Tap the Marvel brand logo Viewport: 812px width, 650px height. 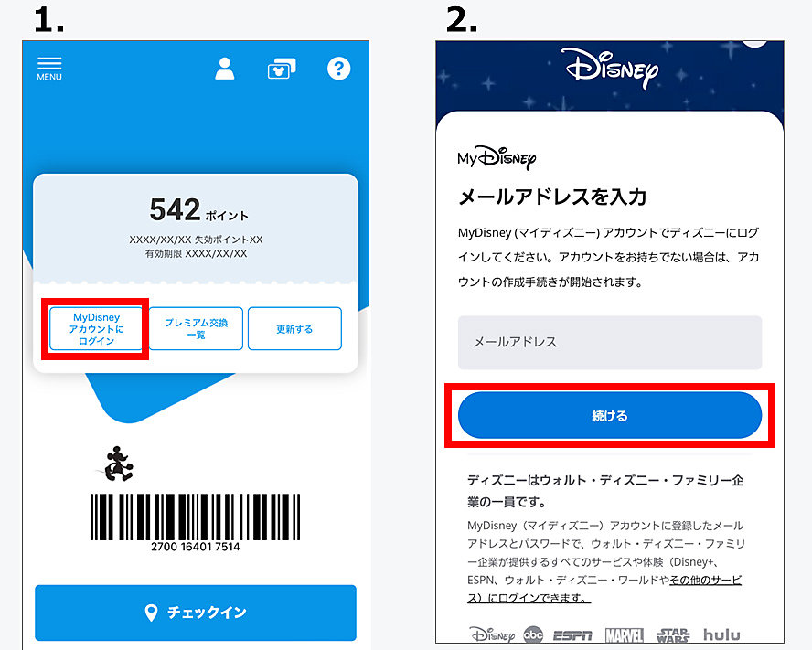(x=625, y=635)
